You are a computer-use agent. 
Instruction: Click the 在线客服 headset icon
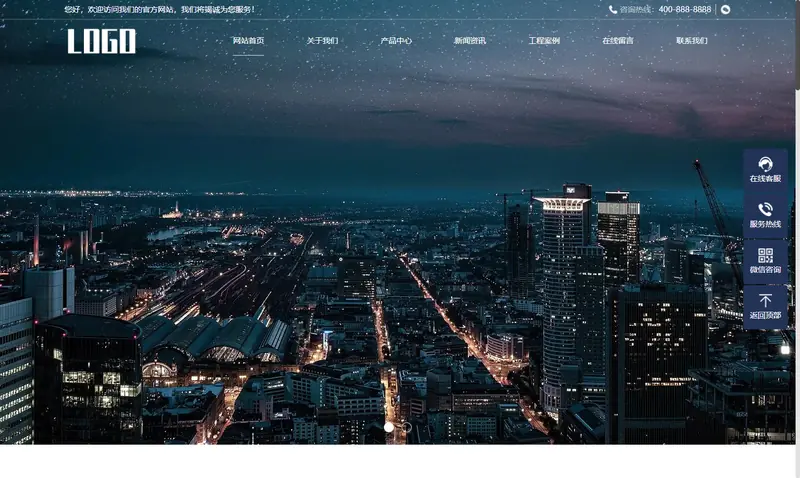click(x=765, y=164)
